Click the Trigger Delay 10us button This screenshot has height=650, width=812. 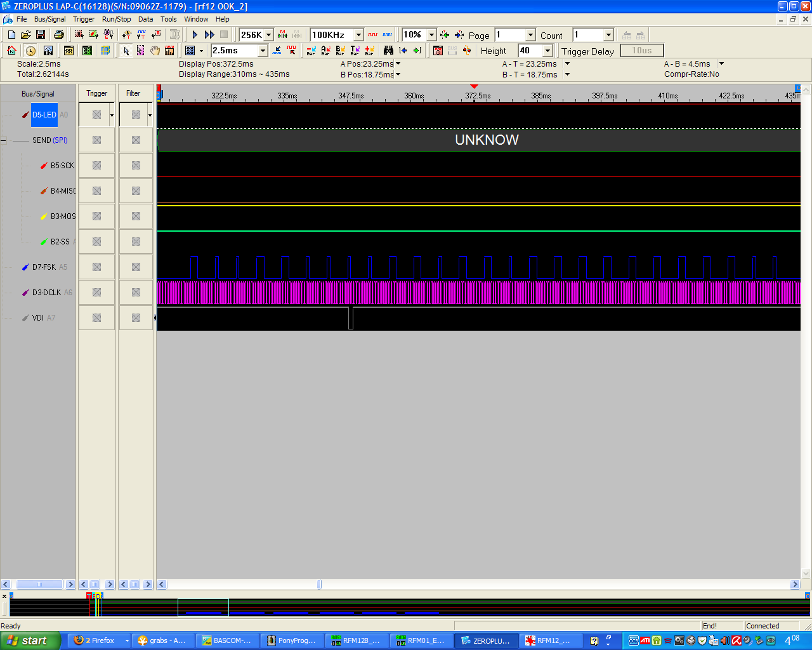pos(641,51)
